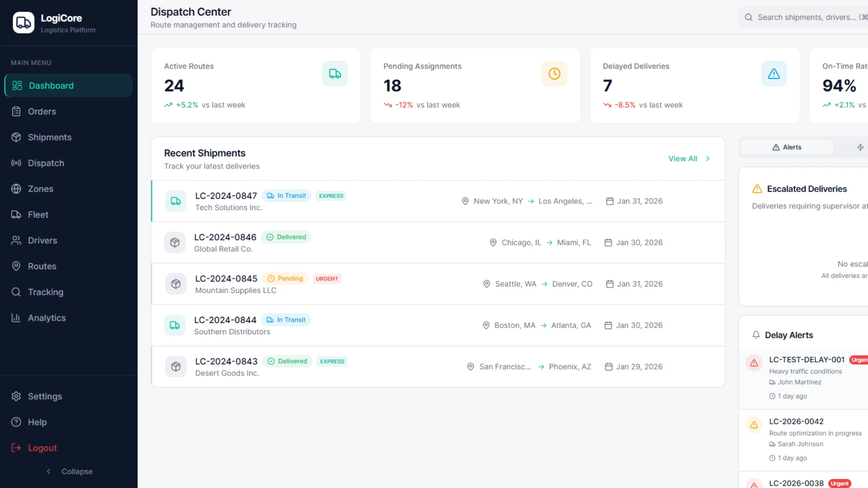Click the Collapse label in sidebar

pos(77,471)
